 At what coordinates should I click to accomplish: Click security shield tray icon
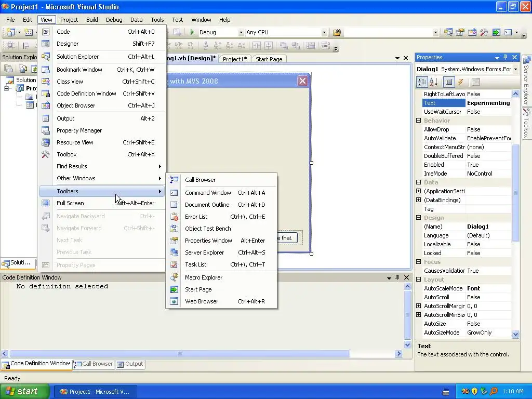point(475,391)
